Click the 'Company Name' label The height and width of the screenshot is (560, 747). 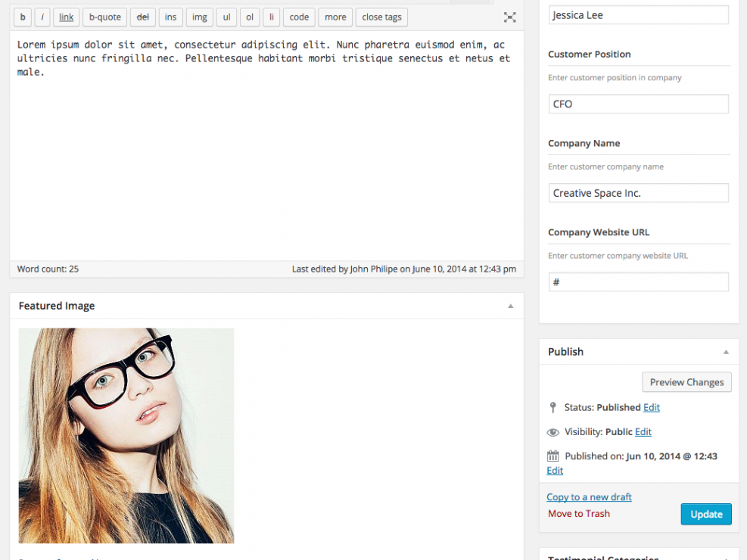pos(584,143)
